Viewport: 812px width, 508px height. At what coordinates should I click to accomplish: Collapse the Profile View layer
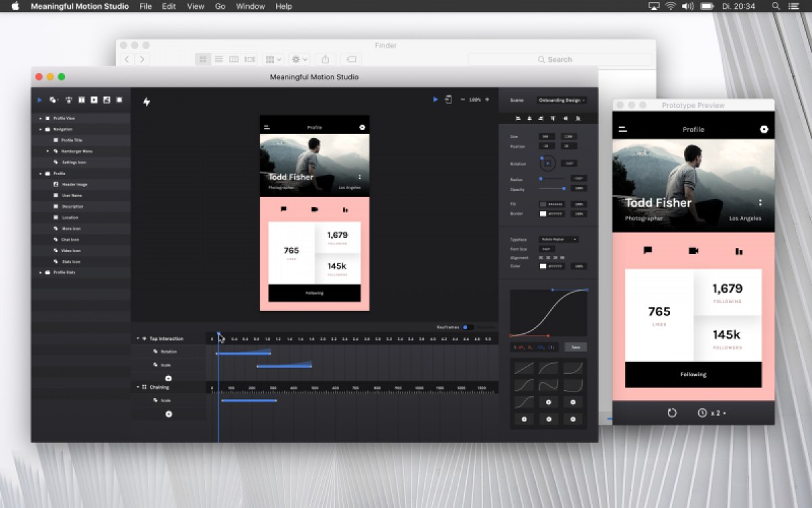pyautogui.click(x=40, y=119)
